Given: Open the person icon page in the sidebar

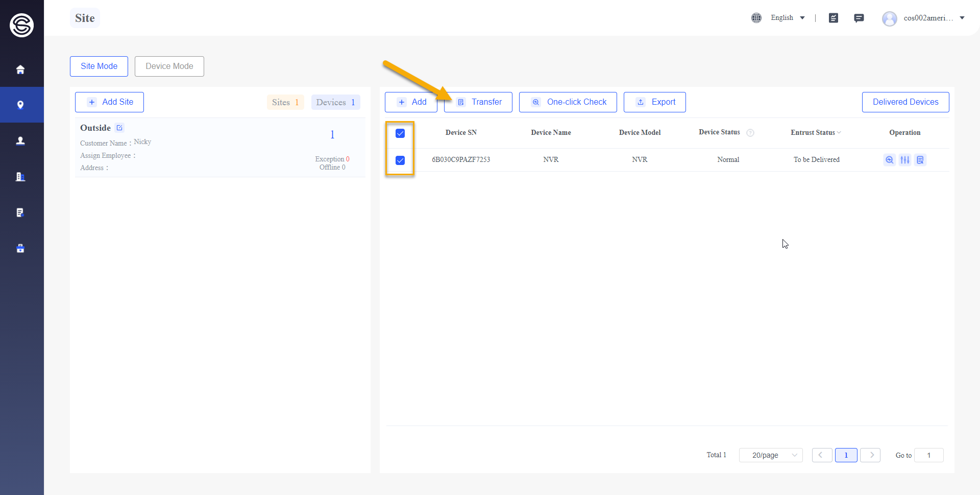Looking at the screenshot, I should 20,140.
